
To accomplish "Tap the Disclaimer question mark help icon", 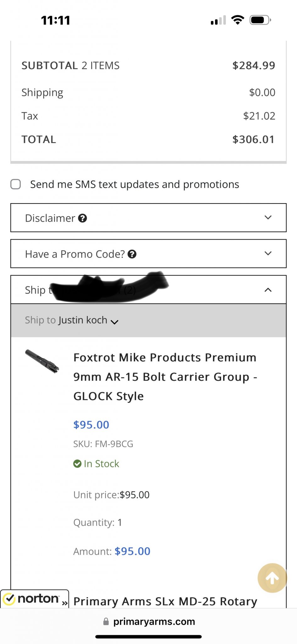I will click(82, 218).
